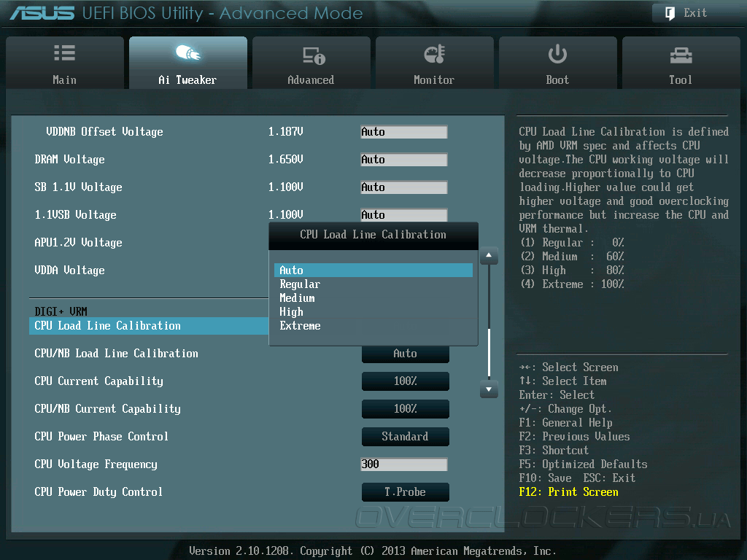Click SB 1.1V Voltage Auto field
The width and height of the screenshot is (747, 560).
coord(404,187)
